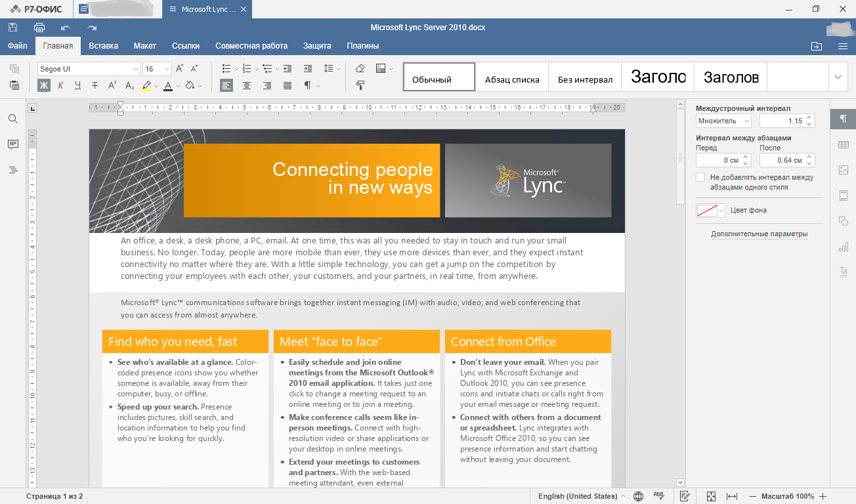The height and width of the screenshot is (504, 856).
Task: Center-align the paragraph
Action: [x=247, y=85]
